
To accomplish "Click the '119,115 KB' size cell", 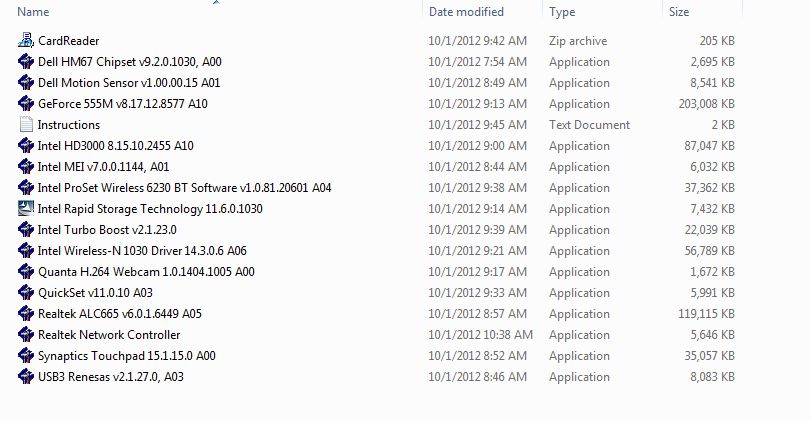I will point(707,313).
